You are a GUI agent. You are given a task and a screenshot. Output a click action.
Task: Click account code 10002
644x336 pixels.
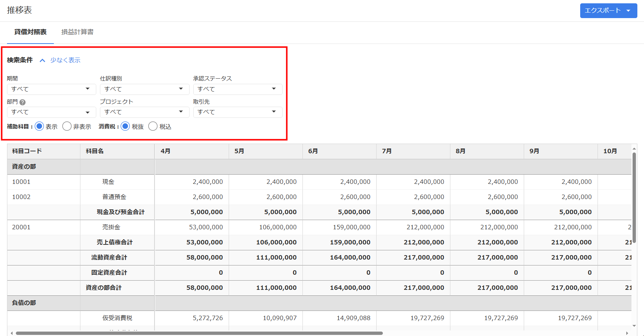[21, 197]
